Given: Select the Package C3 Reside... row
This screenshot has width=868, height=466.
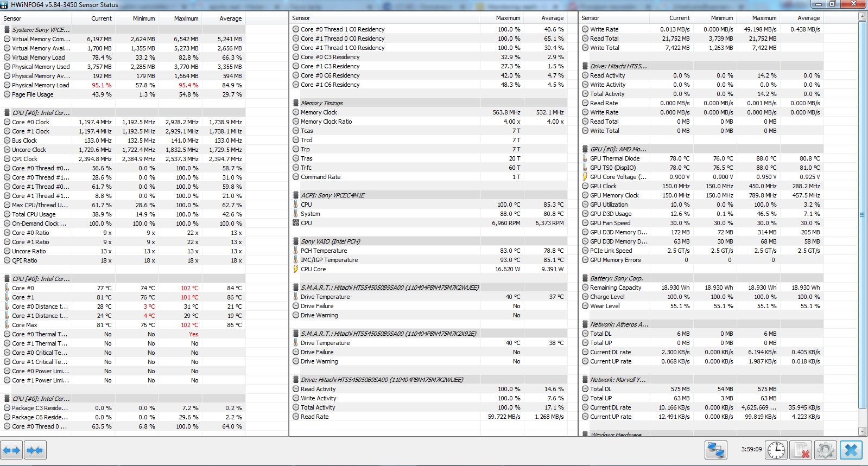Looking at the screenshot, I should [x=123, y=408].
